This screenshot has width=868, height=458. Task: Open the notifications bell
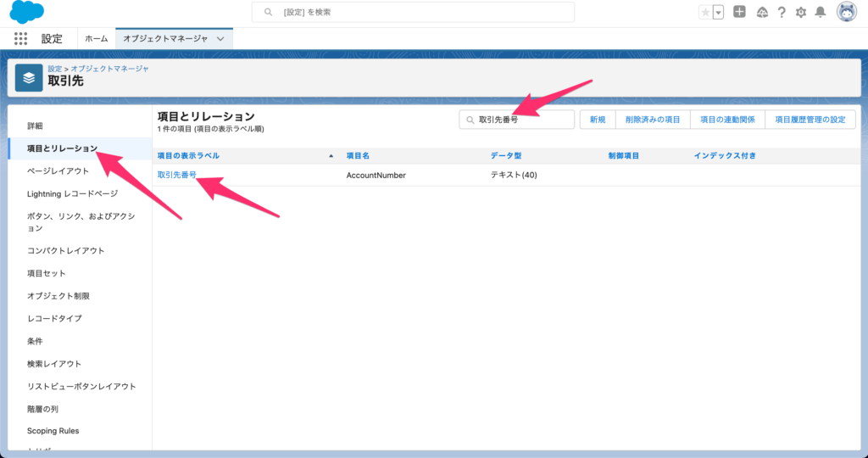(x=821, y=12)
